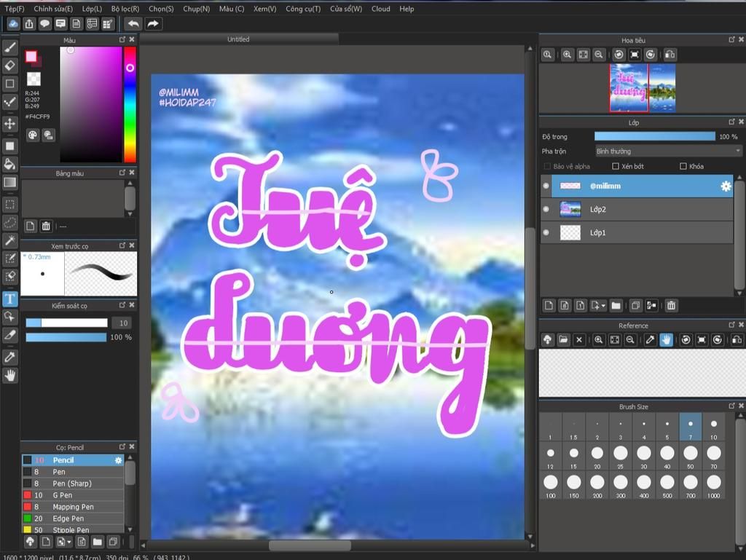Click the export share icon in toolbar

click(29, 24)
